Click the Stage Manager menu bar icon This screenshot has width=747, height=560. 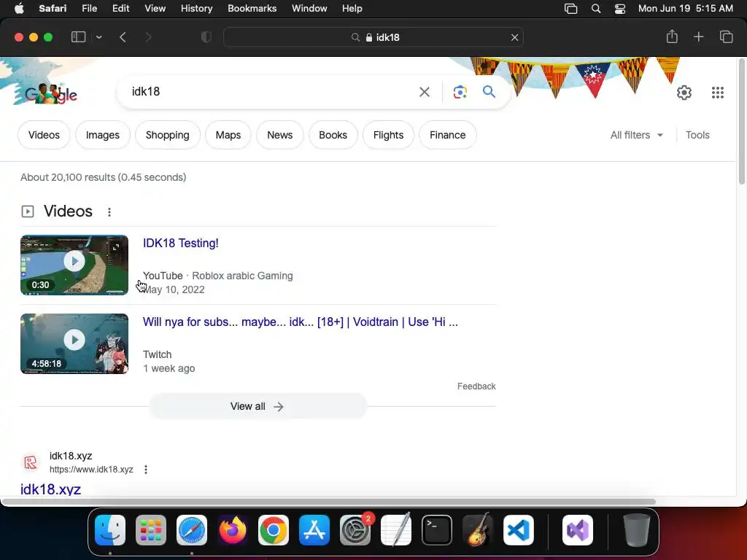coord(570,9)
